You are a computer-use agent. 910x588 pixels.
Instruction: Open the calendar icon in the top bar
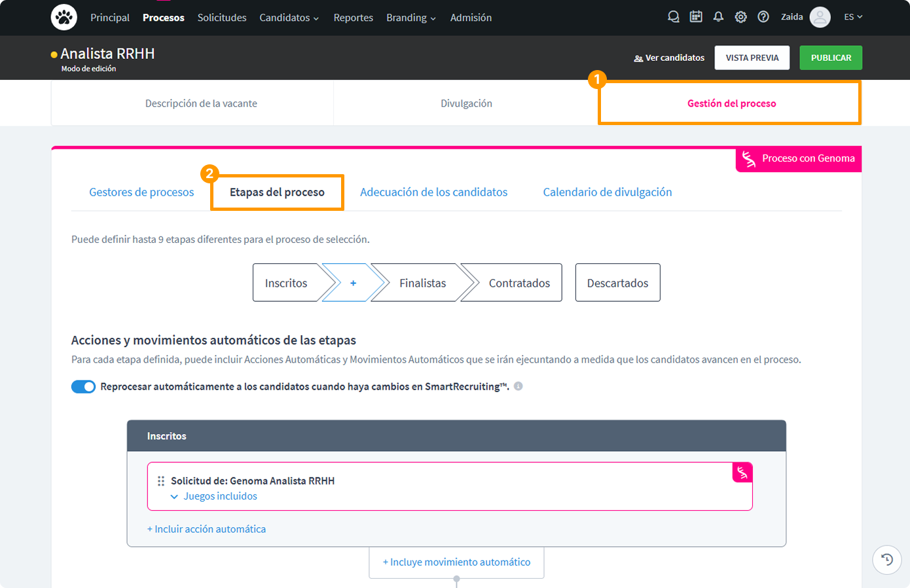click(x=696, y=16)
